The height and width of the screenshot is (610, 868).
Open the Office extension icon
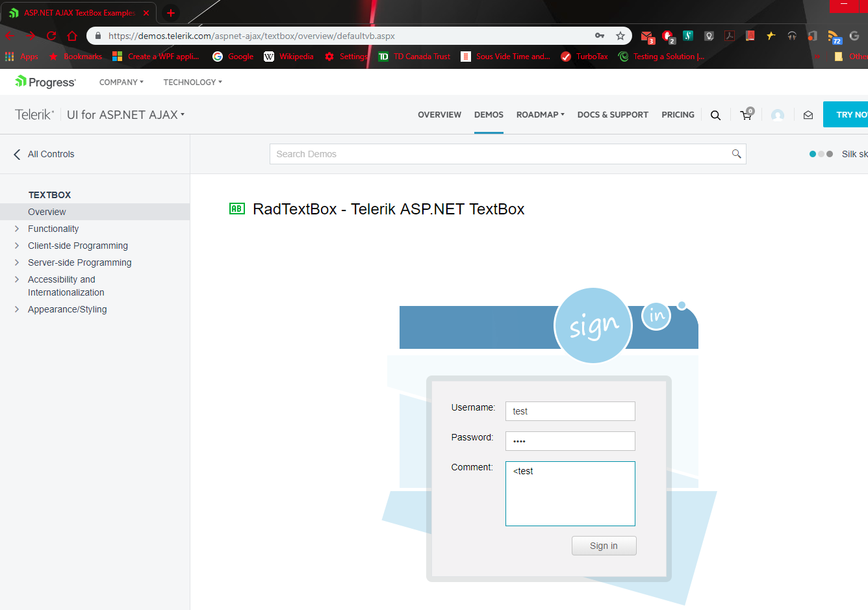[x=812, y=36]
